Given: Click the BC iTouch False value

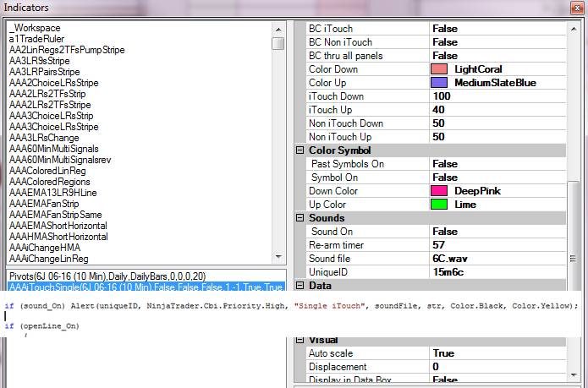Looking at the screenshot, I should click(x=497, y=29).
